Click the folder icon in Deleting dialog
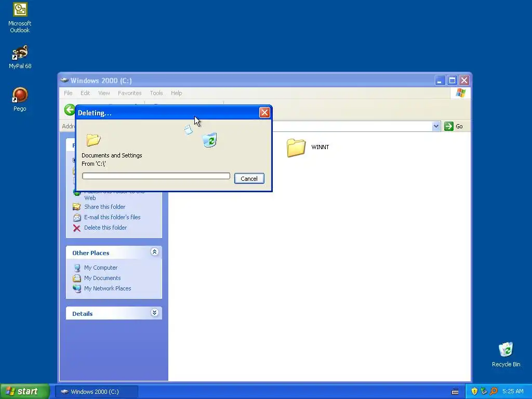The image size is (532, 399). (x=94, y=139)
